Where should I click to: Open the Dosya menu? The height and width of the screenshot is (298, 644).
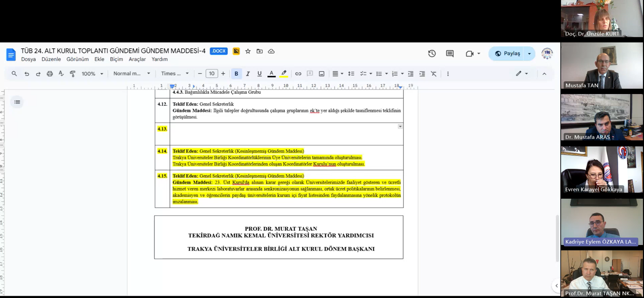28,59
